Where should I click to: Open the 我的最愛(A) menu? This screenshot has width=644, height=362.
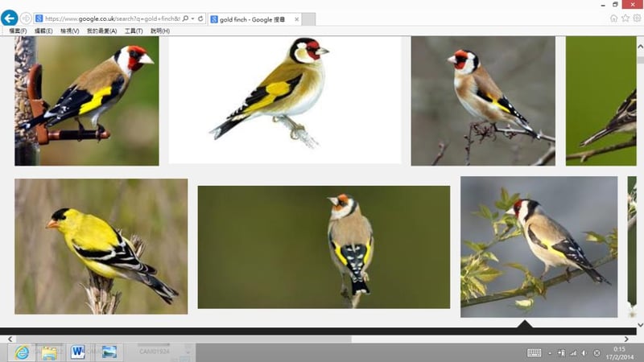[x=101, y=31]
